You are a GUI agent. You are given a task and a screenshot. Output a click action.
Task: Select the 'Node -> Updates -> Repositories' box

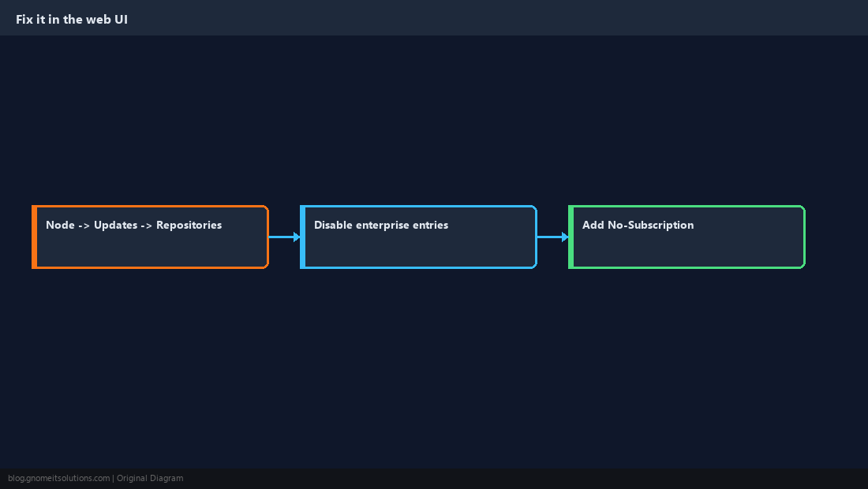coord(150,237)
